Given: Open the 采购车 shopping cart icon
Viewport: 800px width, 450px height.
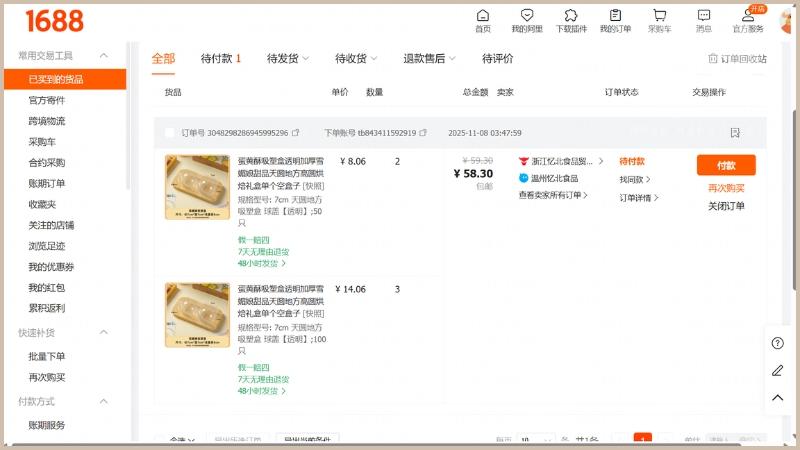Looking at the screenshot, I should click(659, 20).
